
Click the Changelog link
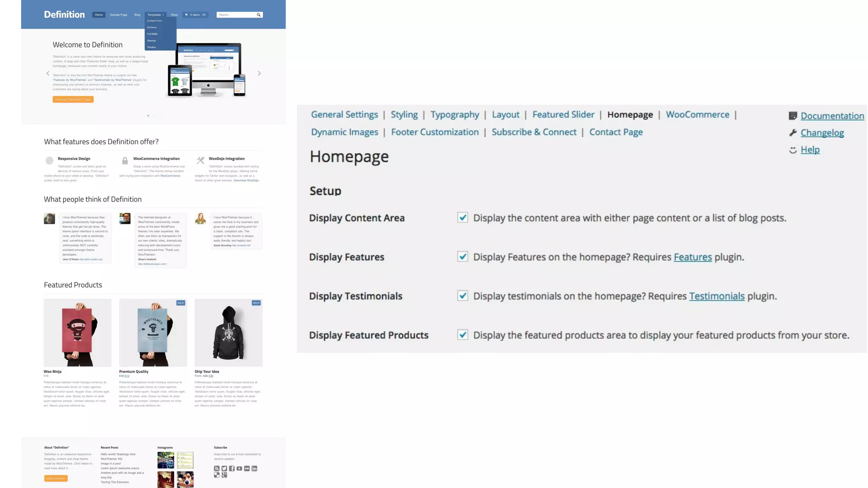822,133
